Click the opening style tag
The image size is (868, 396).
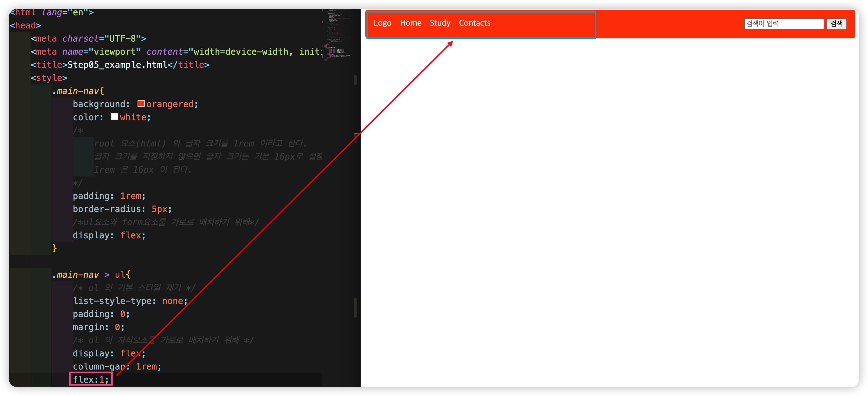point(49,78)
